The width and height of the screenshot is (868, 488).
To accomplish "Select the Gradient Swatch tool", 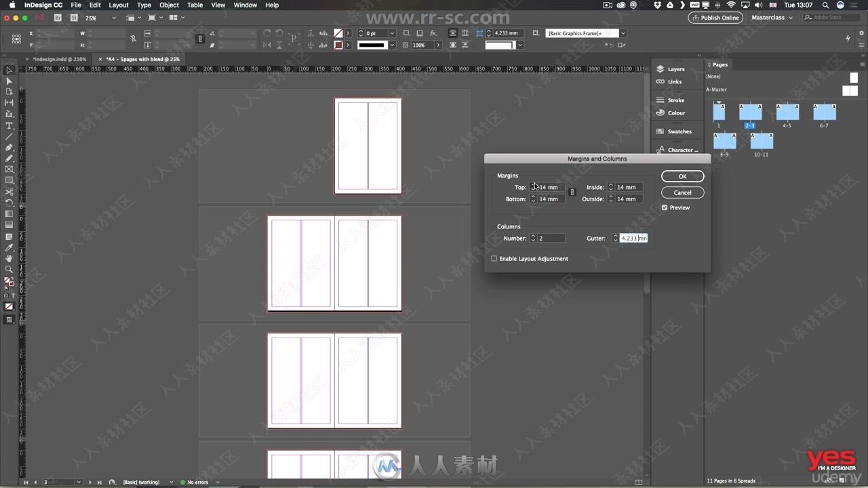I will (9, 214).
